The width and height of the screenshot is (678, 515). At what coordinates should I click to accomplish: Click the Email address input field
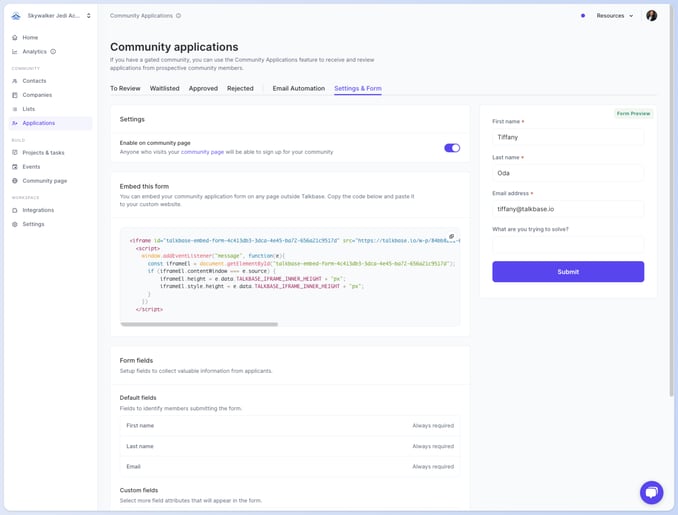click(568, 209)
